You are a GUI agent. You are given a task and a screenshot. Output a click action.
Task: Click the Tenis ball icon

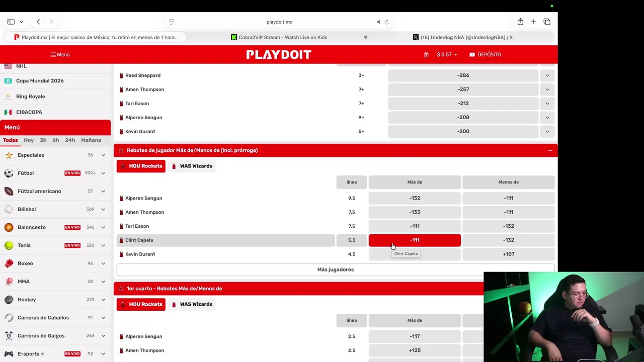point(9,245)
